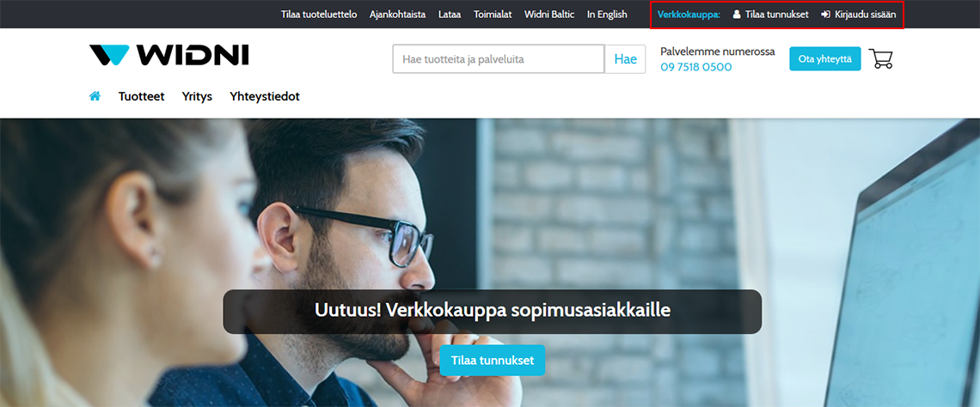The width and height of the screenshot is (980, 407).
Task: Open the Toimialat link
Action: coord(493,15)
